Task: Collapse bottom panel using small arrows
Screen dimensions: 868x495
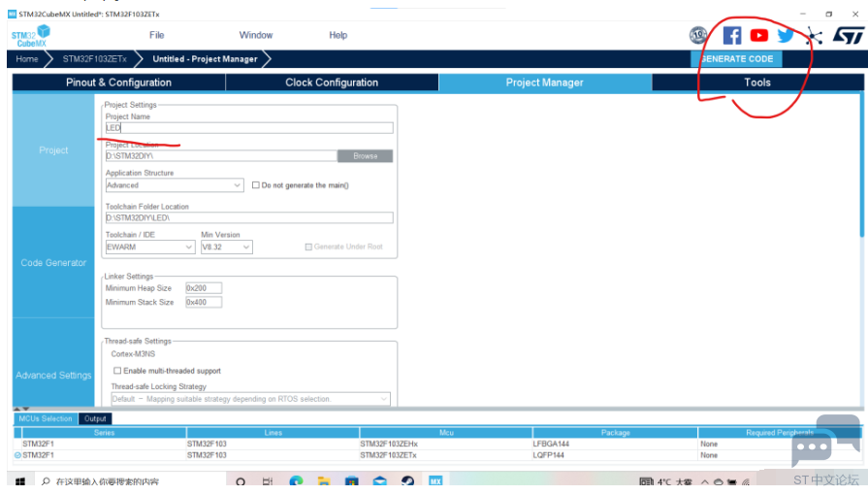Action: click(x=21, y=409)
